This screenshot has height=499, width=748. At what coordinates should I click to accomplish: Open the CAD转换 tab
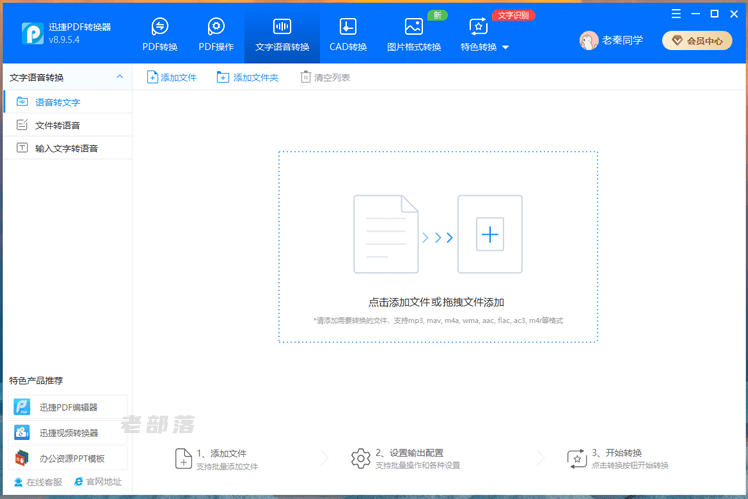(x=348, y=34)
